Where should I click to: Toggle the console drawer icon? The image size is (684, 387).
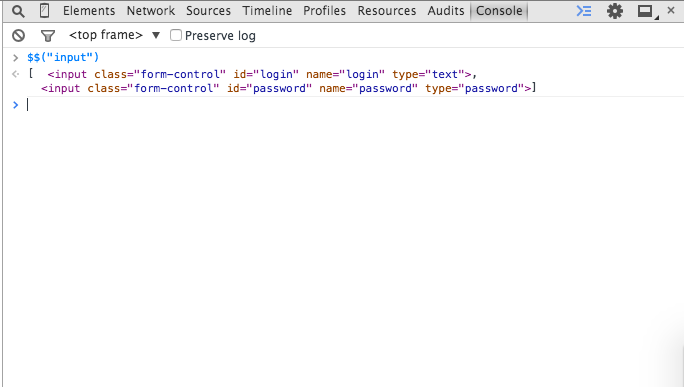584,11
